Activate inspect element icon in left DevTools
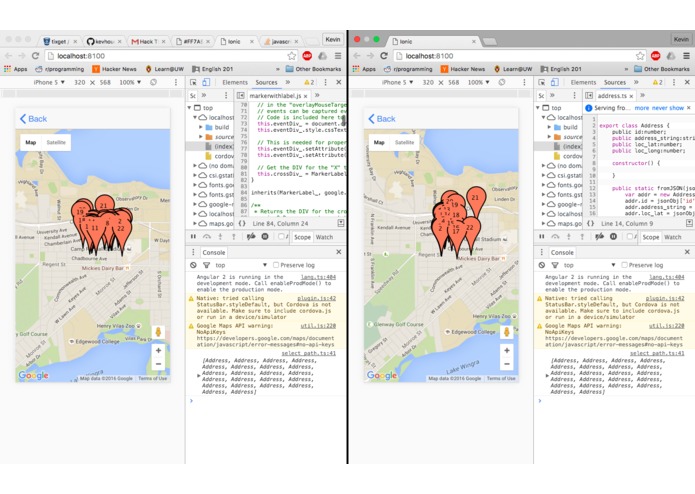695x494 pixels. (x=193, y=82)
